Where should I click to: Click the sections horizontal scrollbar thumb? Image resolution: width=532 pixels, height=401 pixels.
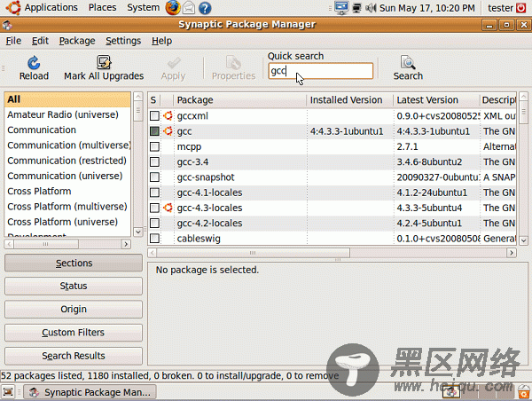[46, 244]
